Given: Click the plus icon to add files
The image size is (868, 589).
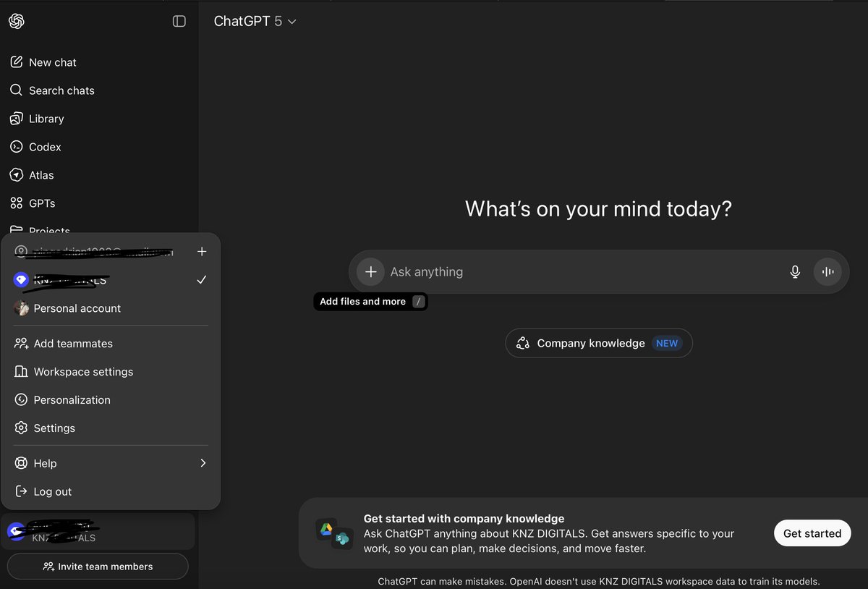Looking at the screenshot, I should tap(370, 272).
